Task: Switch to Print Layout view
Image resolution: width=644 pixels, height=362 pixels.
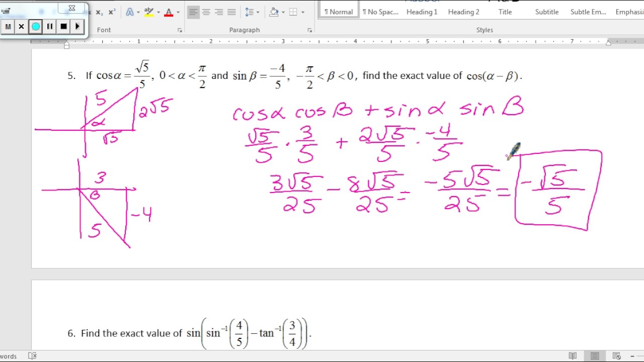Action: click(x=595, y=356)
